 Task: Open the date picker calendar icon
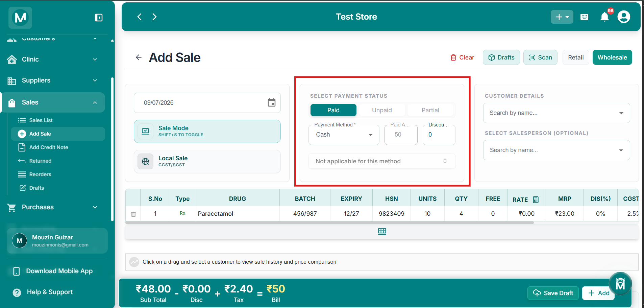[272, 102]
